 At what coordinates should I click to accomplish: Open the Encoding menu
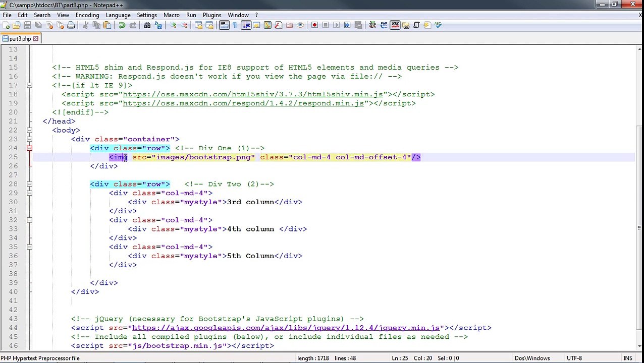click(87, 15)
